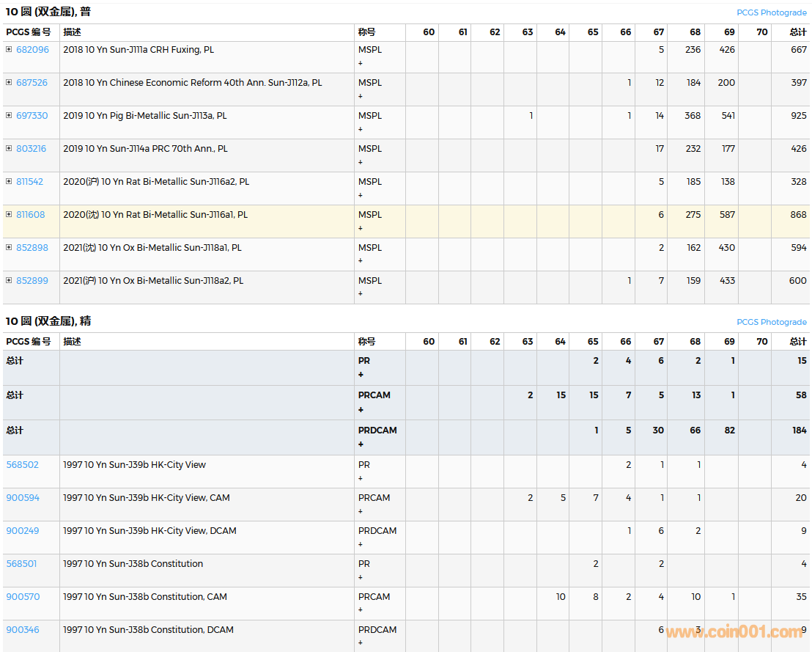Click the 总计 column header in top table
Viewport: 812px width, 652px height.
click(797, 32)
